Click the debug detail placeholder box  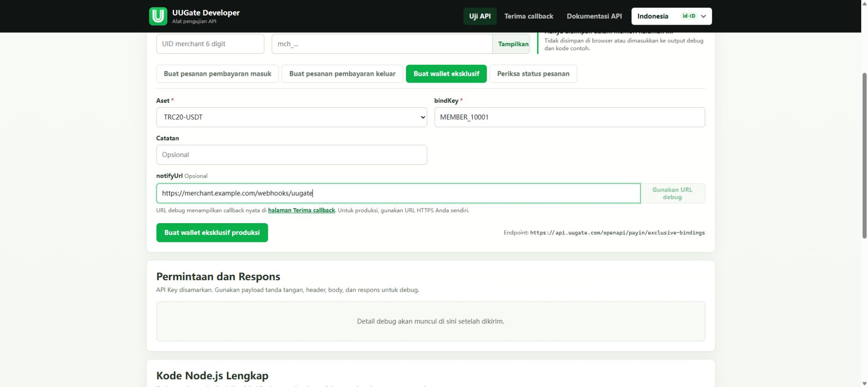pos(430,321)
